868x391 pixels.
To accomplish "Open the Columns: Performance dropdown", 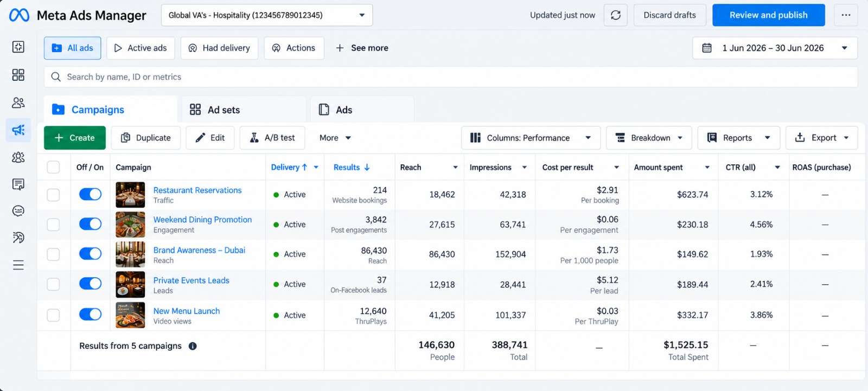I will (531, 138).
